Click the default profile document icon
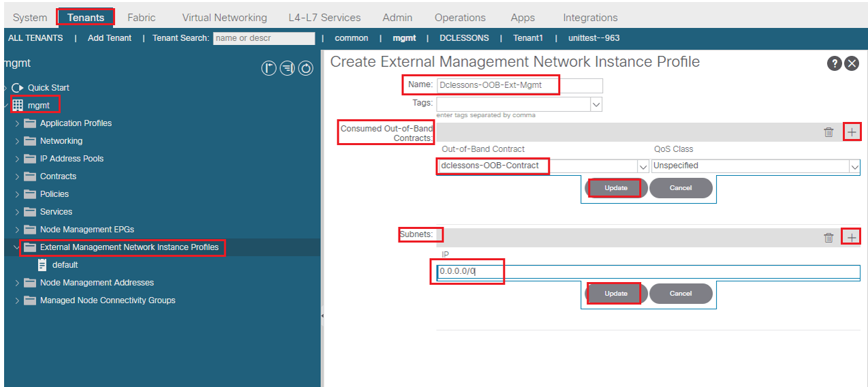 [42, 265]
